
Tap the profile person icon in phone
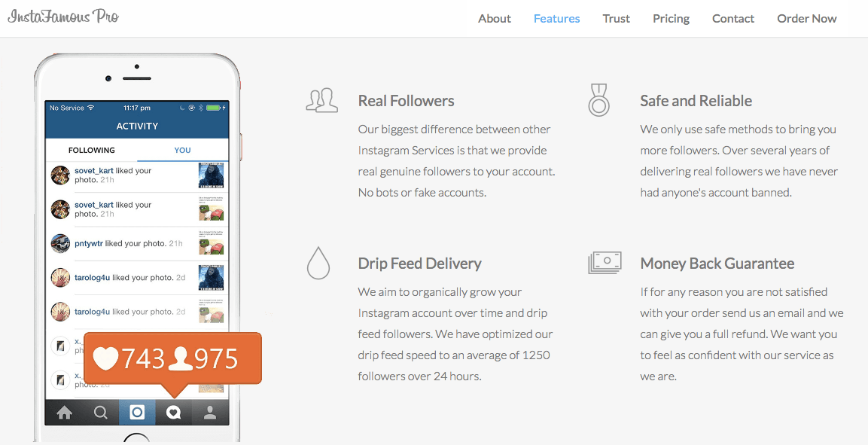[210, 413]
